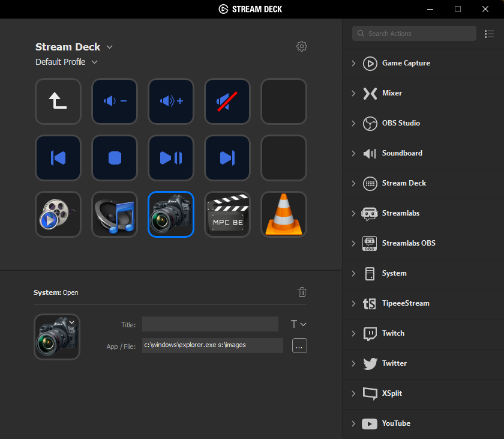Expand the Soundboard category

[x=353, y=153]
